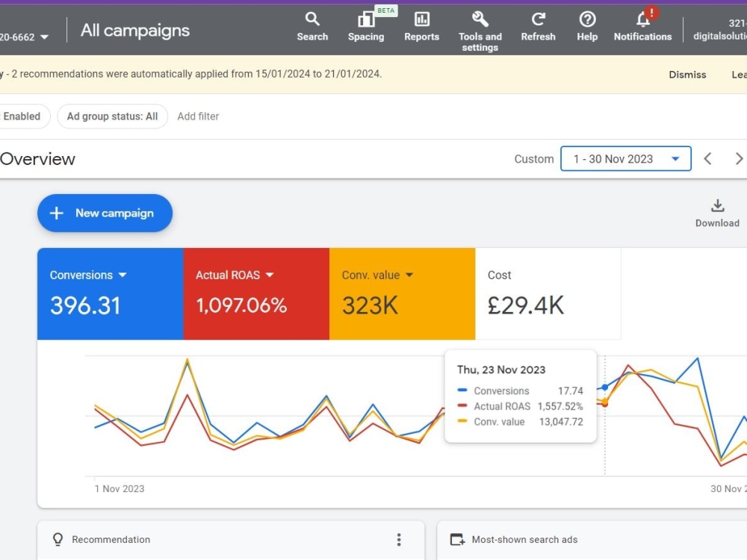Dismiss the recommendations banner
This screenshot has height=560, width=747.
687,74
